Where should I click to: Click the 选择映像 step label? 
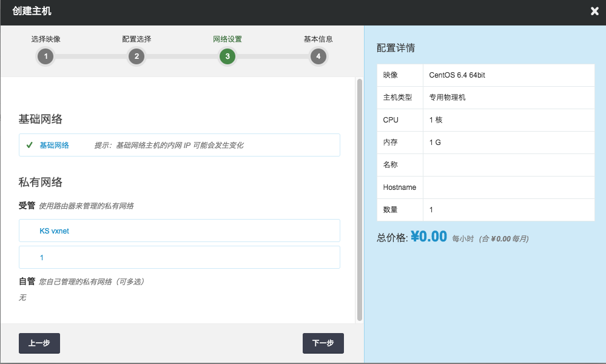45,39
